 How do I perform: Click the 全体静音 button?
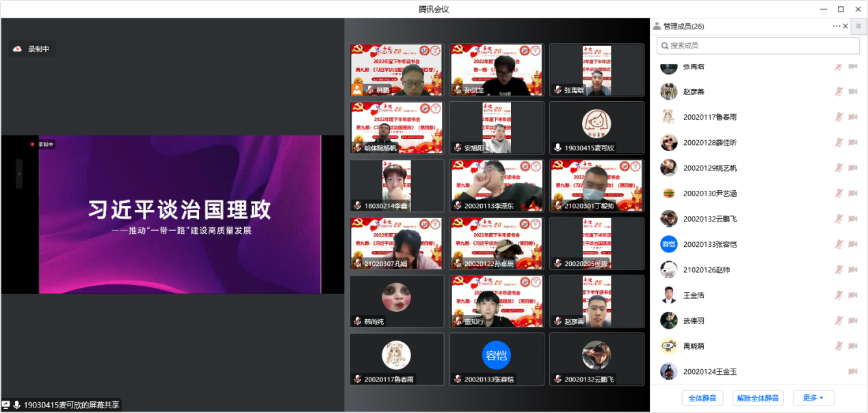tap(702, 397)
